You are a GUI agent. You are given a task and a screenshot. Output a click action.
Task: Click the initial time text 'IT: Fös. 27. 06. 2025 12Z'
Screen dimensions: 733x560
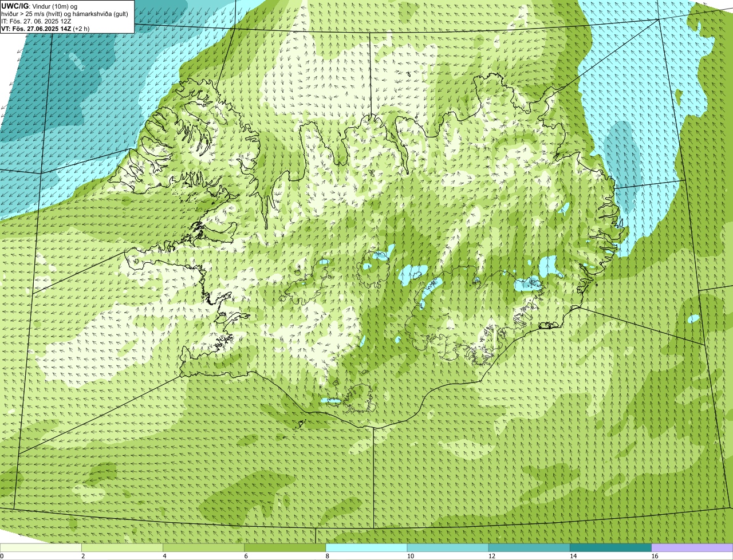36,21
